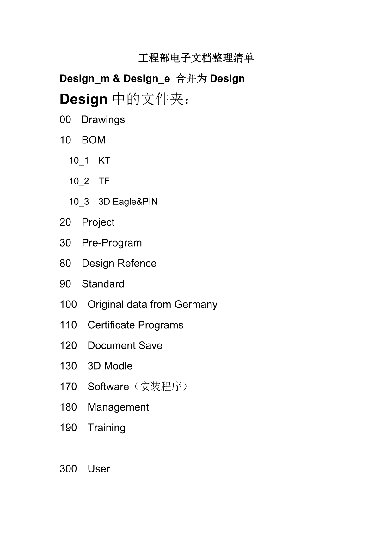Click the "10_1 KT" sub-item
Image resolution: width=392 pixels, height=554 pixels.
(x=89, y=161)
